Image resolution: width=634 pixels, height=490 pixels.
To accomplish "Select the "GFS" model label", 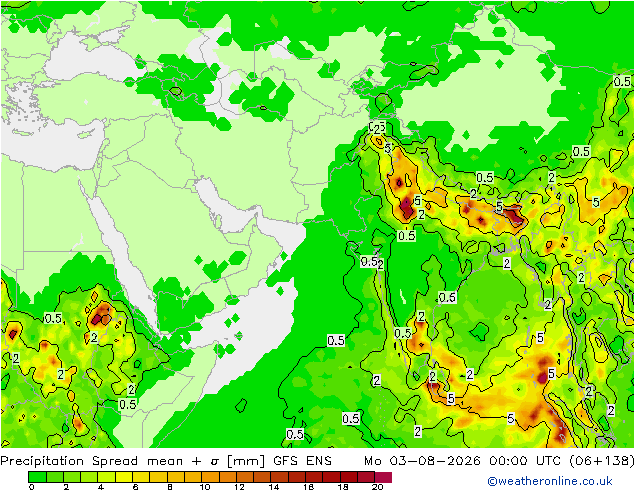I will 285,461.
